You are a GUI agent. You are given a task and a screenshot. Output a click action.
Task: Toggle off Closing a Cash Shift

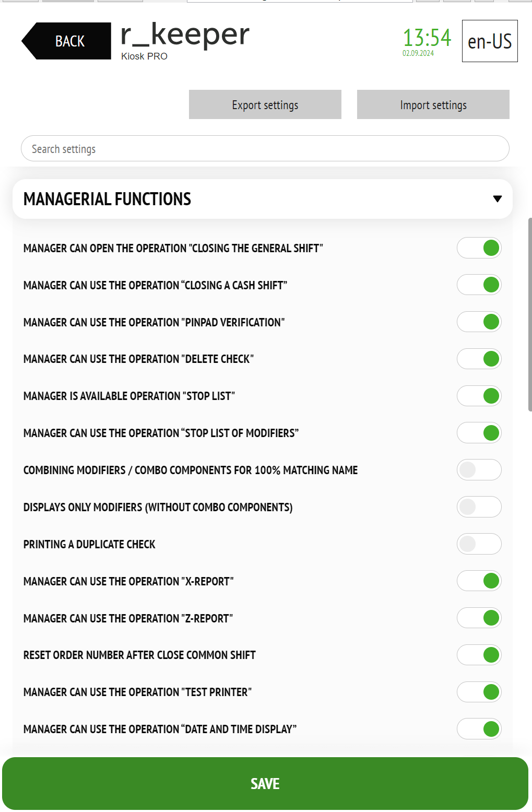click(x=479, y=285)
